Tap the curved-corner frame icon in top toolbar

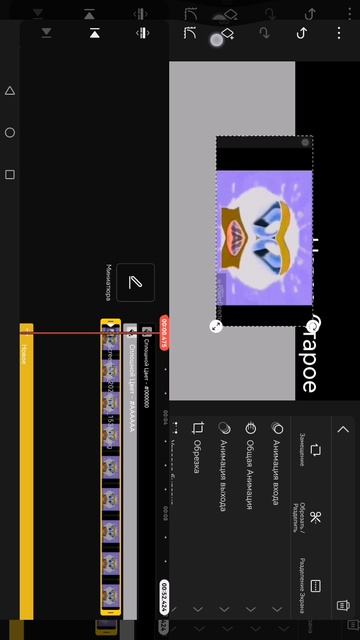pos(190,33)
